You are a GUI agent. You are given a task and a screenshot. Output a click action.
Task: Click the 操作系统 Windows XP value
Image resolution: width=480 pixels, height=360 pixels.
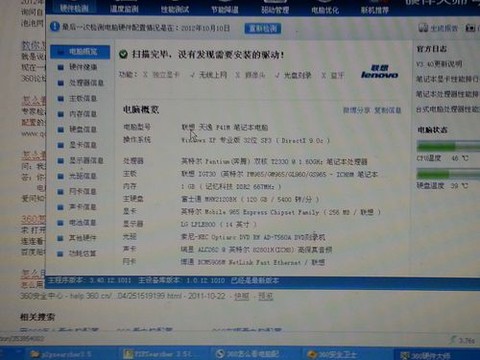tap(256, 140)
